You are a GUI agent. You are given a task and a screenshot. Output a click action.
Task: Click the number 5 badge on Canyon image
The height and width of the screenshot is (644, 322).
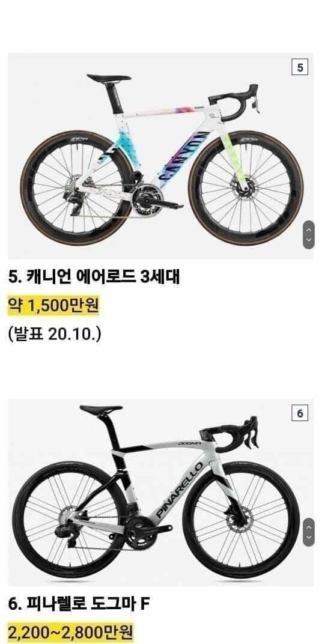(x=300, y=67)
